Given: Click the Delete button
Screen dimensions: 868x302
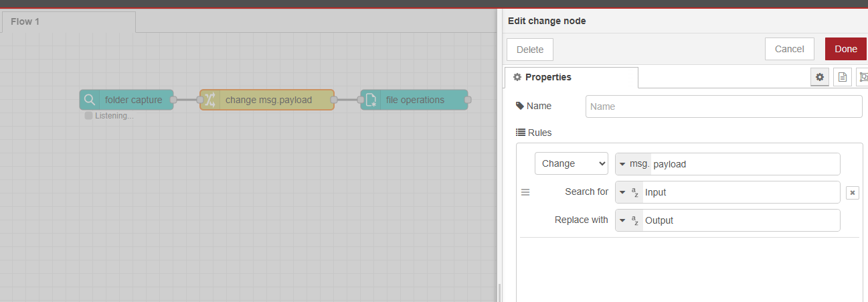Looking at the screenshot, I should (x=530, y=49).
